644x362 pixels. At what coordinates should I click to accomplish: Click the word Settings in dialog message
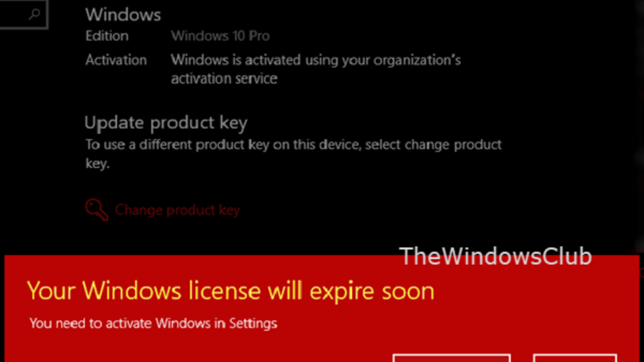[x=253, y=323]
